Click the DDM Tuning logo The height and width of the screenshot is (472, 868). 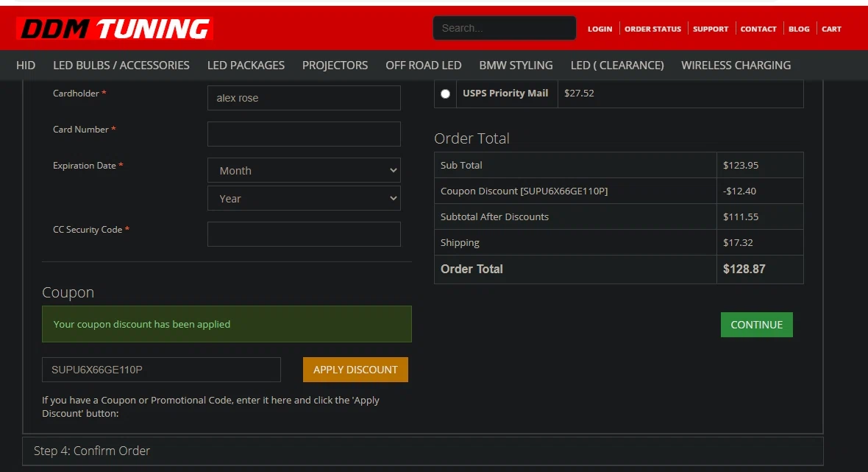pos(115,29)
